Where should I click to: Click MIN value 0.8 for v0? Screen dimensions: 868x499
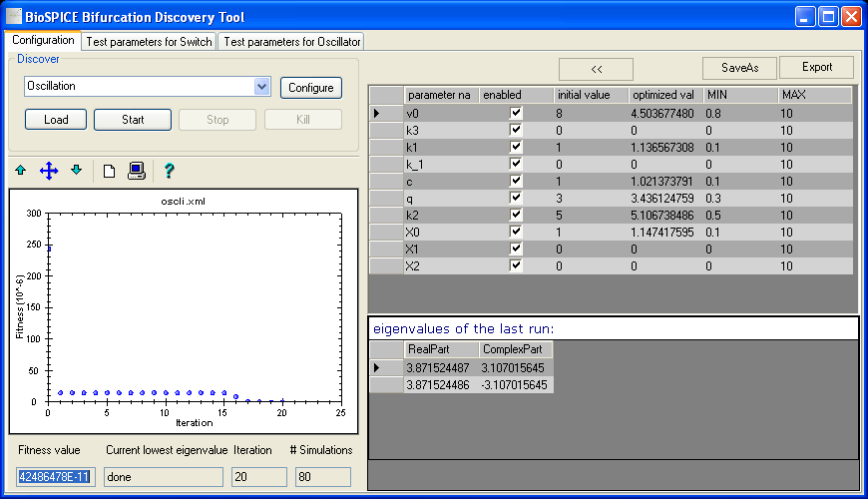[x=740, y=114]
